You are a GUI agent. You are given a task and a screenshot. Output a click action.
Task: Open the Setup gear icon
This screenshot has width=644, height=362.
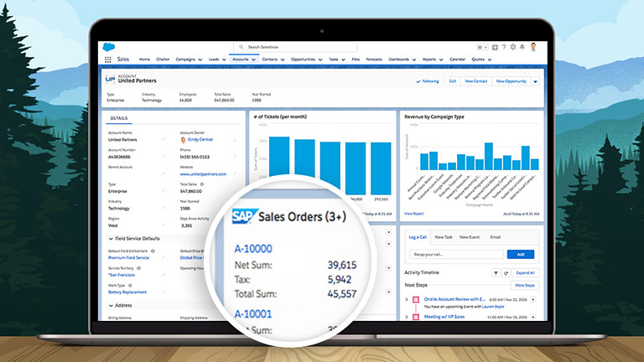512,47
